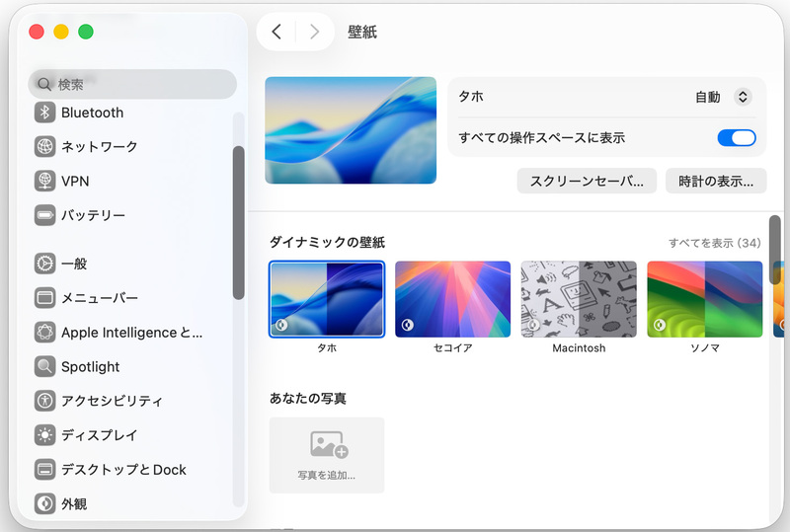790x532 pixels.
Task: Toggle すべての操作スペースに表示 switch
Action: click(x=737, y=137)
